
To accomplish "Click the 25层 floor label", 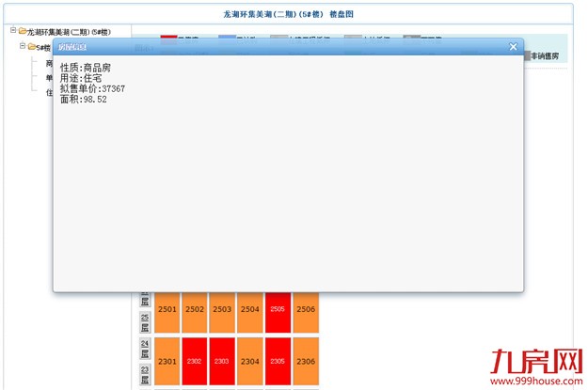I will coord(145,322).
